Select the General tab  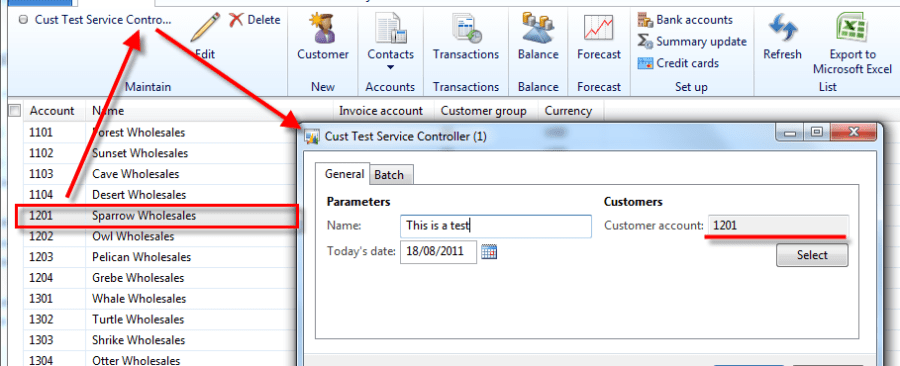coord(344,174)
